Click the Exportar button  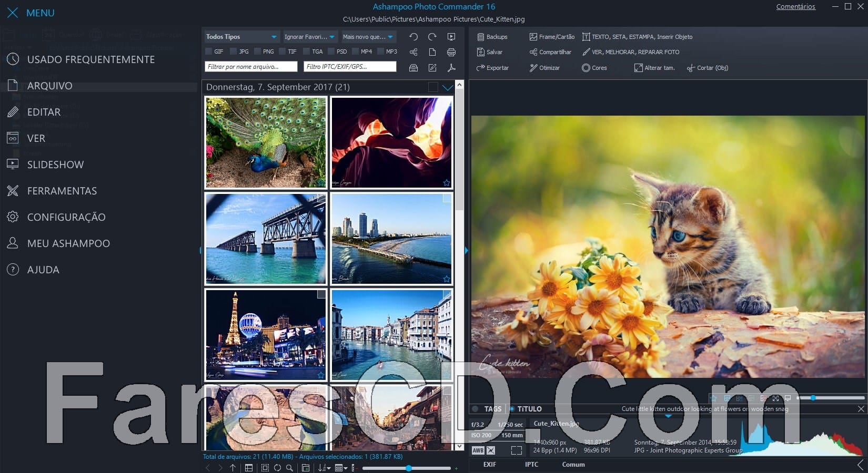[x=492, y=68]
